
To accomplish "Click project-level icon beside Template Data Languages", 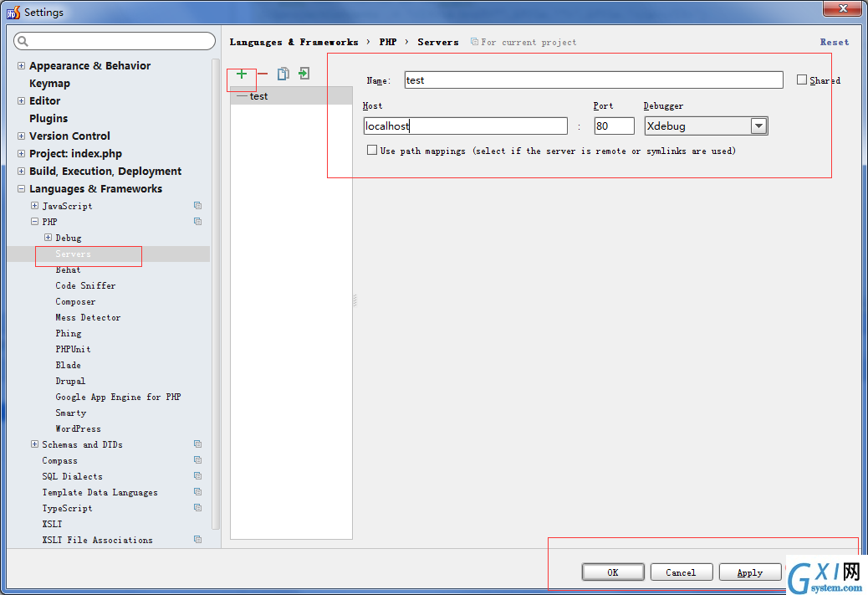I will 197,492.
